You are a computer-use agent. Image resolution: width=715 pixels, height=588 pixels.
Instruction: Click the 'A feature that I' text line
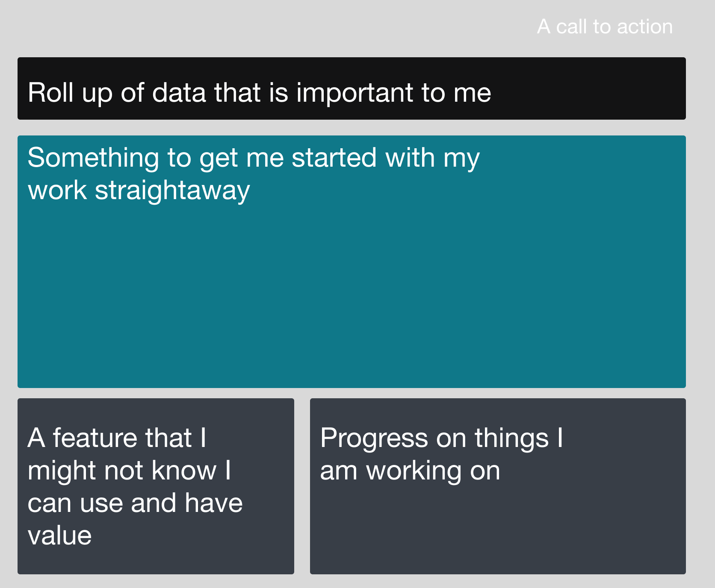click(x=117, y=438)
